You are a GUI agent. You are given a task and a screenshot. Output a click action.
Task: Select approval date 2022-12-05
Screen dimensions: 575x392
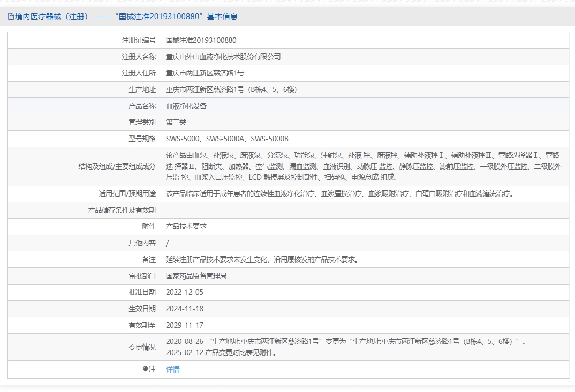(185, 292)
